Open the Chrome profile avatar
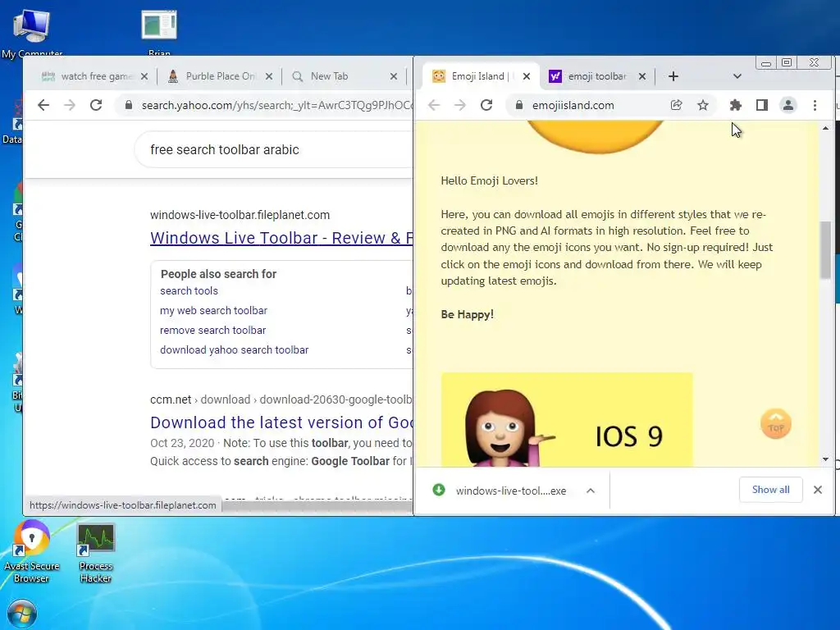 pyautogui.click(x=788, y=105)
